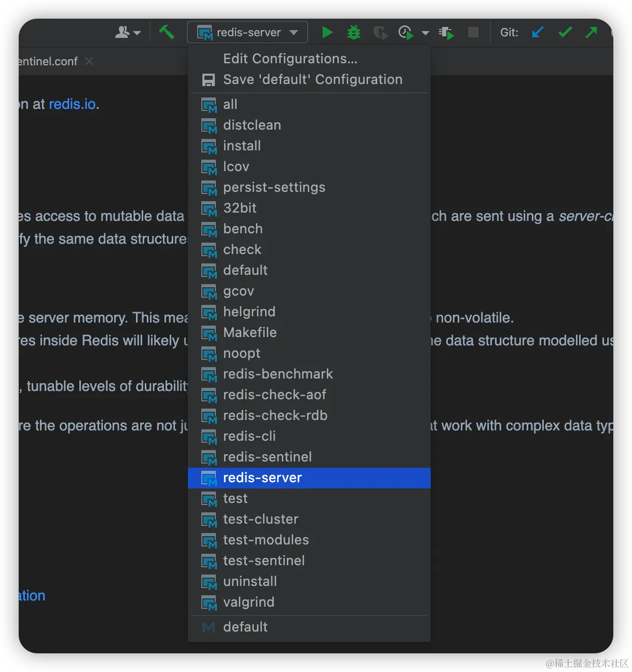
Task: Switch to the sentinel.conf tab
Action: pyautogui.click(x=48, y=61)
